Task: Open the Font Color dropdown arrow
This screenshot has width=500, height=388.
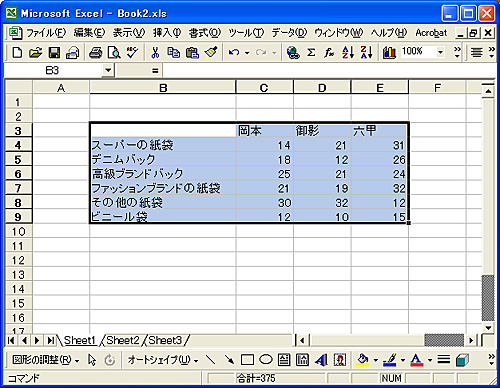Action: point(430,360)
